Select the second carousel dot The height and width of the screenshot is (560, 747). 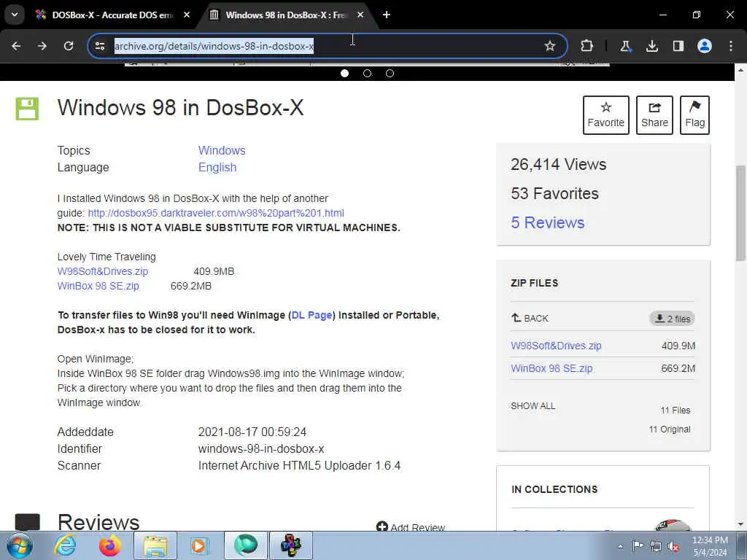368,74
